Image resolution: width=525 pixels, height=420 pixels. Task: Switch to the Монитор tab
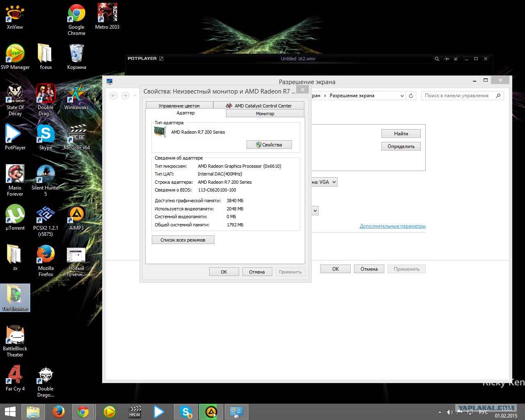coord(265,114)
